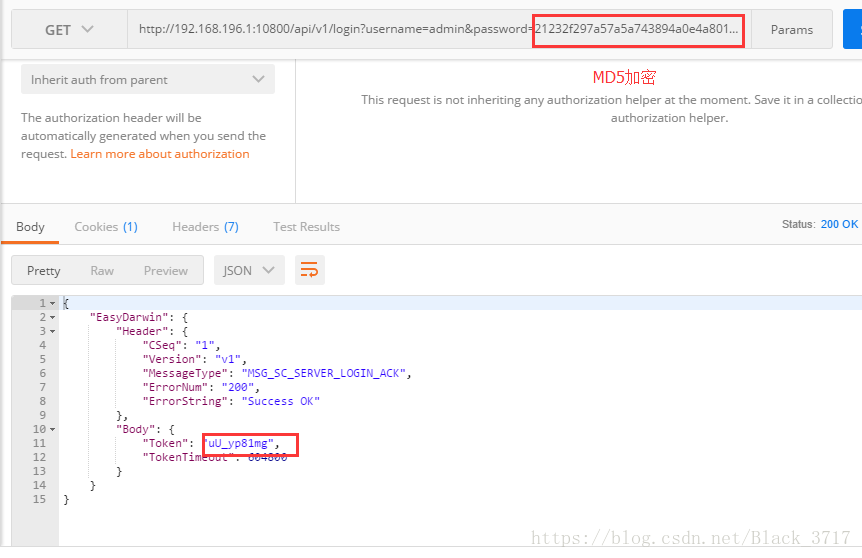The image size is (862, 558).
Task: Click the "Success OK" ErrorString value
Action: pyautogui.click(x=280, y=401)
